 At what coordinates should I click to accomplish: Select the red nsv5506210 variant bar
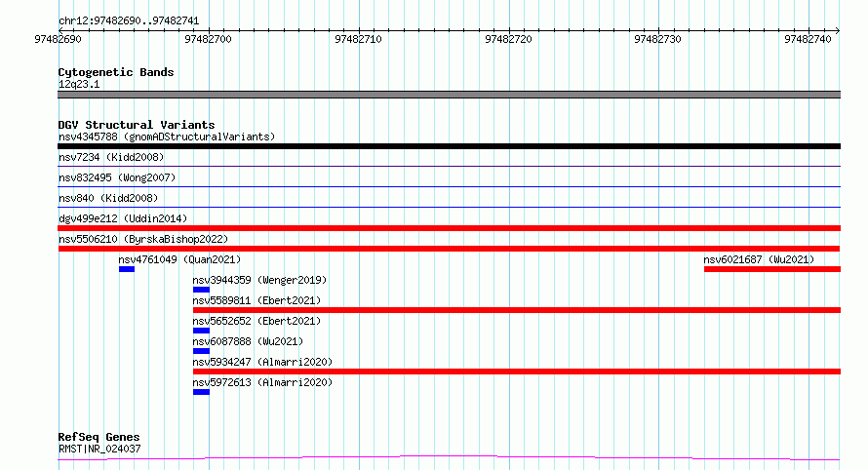pos(449,249)
